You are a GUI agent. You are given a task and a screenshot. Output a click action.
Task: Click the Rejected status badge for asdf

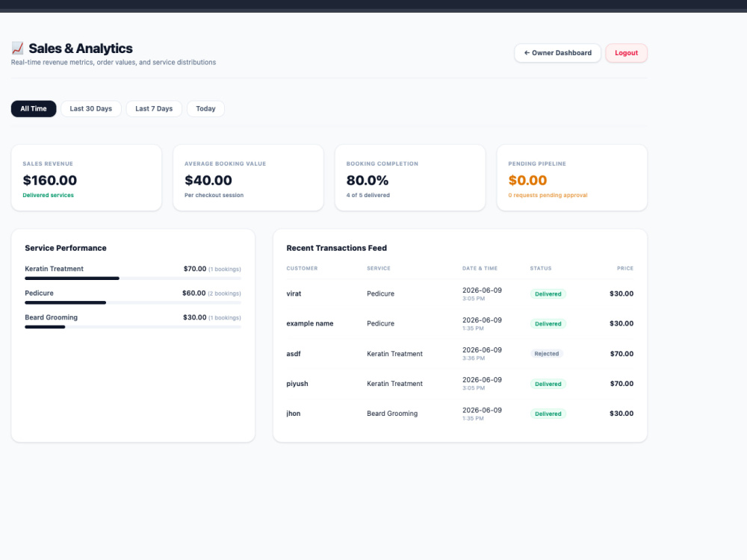(x=547, y=353)
